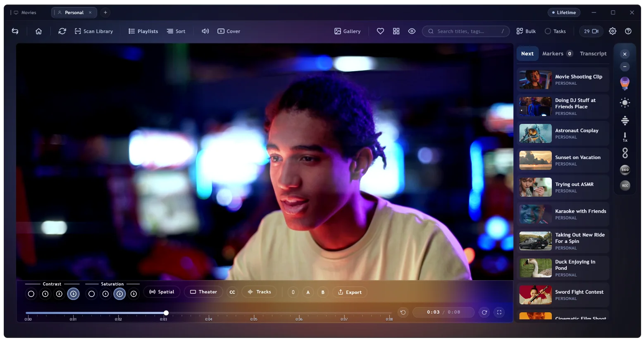The height and width of the screenshot is (340, 644).
Task: Open the Lifetime license badge
Action: [x=564, y=12]
